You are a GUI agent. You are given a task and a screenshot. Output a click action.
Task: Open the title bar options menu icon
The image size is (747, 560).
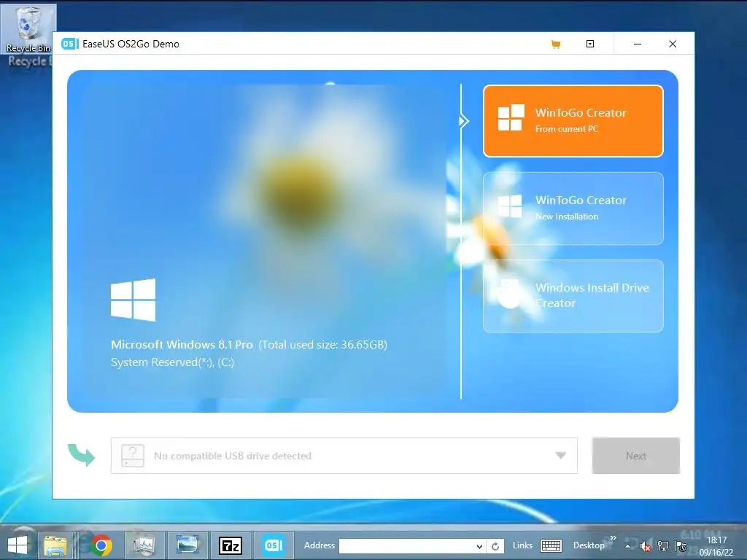click(589, 44)
